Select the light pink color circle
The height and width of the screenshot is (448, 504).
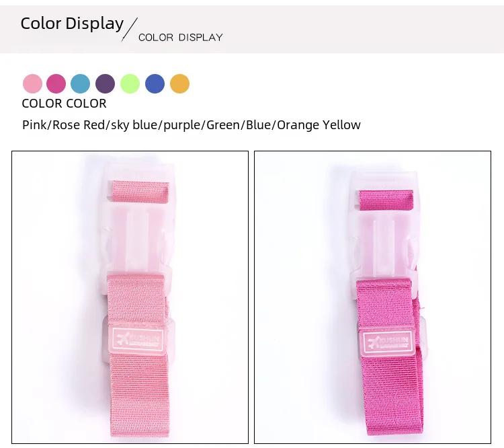pos(32,83)
